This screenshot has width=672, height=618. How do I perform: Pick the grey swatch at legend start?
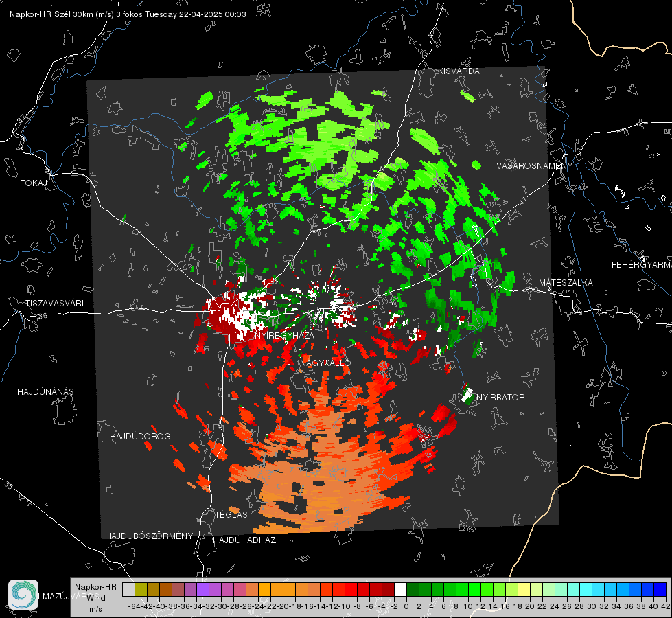point(128,589)
